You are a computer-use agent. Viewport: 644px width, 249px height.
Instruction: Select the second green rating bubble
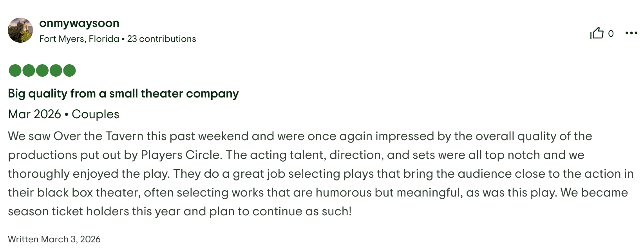28,70
